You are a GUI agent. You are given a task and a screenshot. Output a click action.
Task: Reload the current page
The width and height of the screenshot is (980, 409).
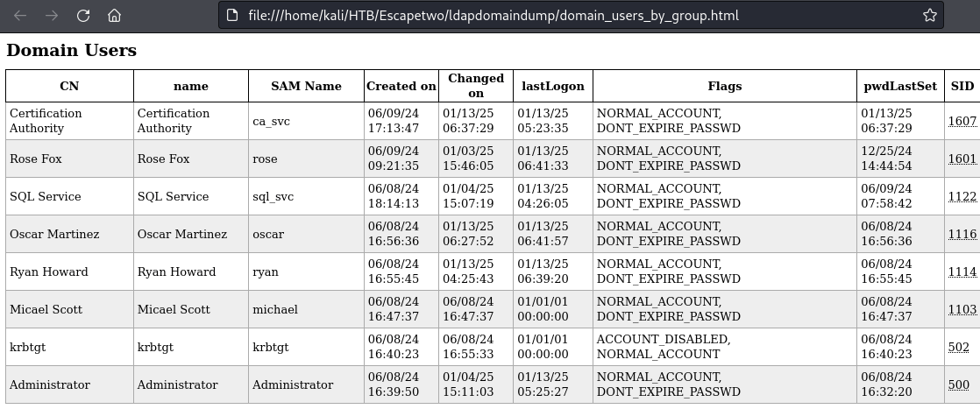click(83, 16)
